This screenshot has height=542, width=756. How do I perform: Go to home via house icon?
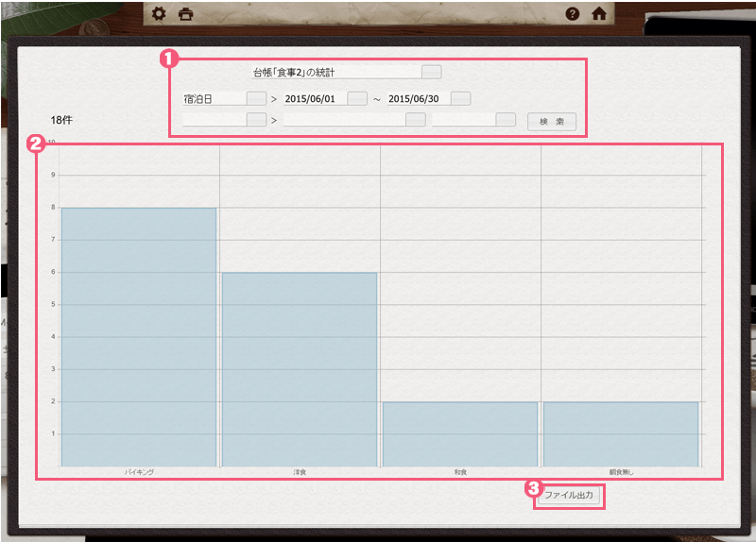pyautogui.click(x=598, y=14)
